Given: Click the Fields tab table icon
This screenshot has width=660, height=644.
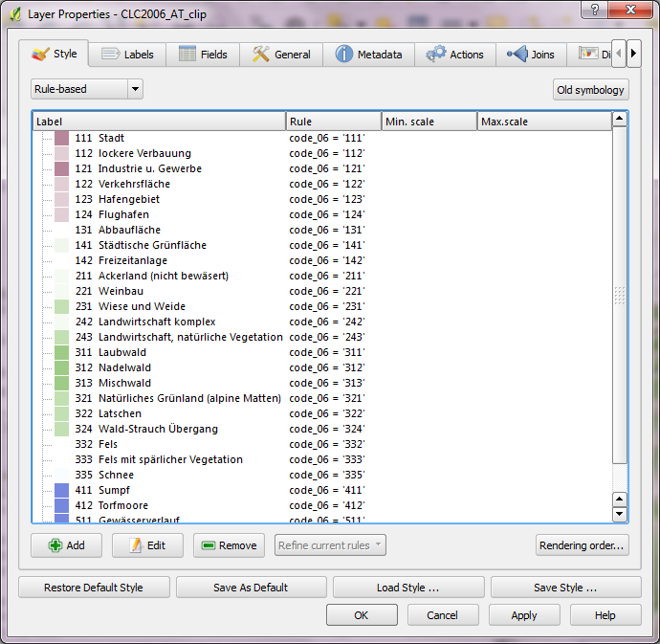Looking at the screenshot, I should (187, 55).
